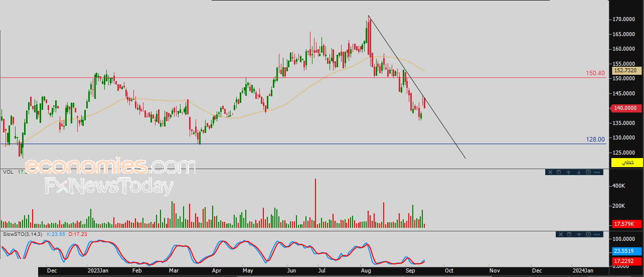
Task: Click the red 140.0000 current price tag
Action: coord(626,108)
